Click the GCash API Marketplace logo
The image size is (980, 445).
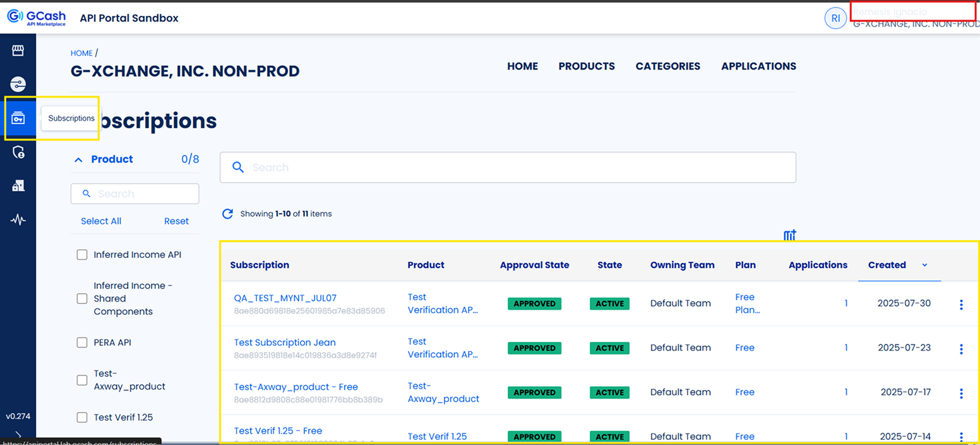pos(37,18)
